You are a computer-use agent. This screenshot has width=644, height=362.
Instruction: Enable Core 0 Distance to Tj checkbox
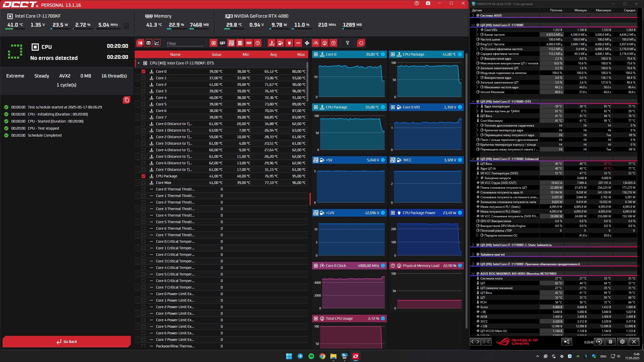[143, 124]
